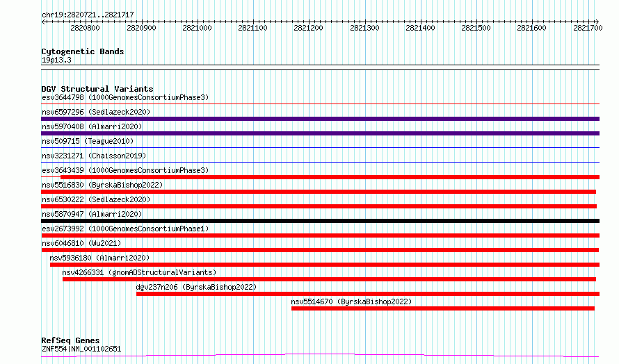Image resolution: width=619 pixels, height=364 pixels.
Task: Select the esv3643439 variant label
Action: tap(125, 170)
